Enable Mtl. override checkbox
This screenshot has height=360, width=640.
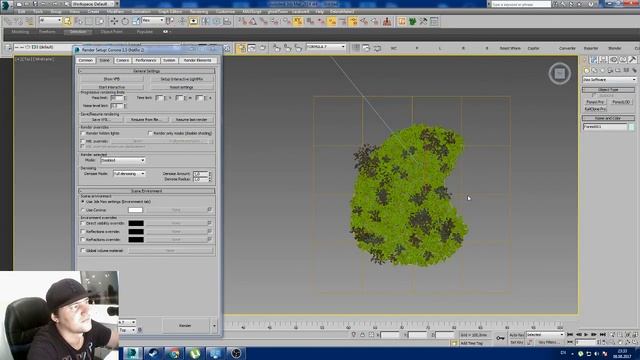click(83, 141)
